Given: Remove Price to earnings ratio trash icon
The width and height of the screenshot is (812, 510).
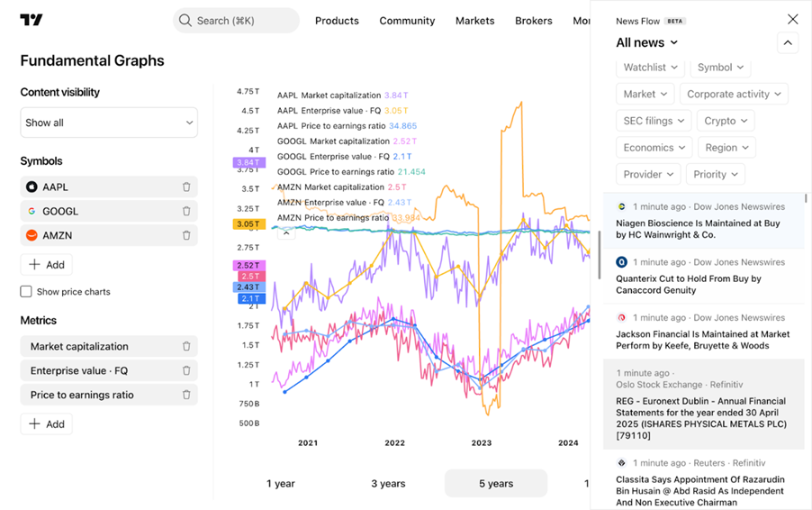Looking at the screenshot, I should pos(186,395).
